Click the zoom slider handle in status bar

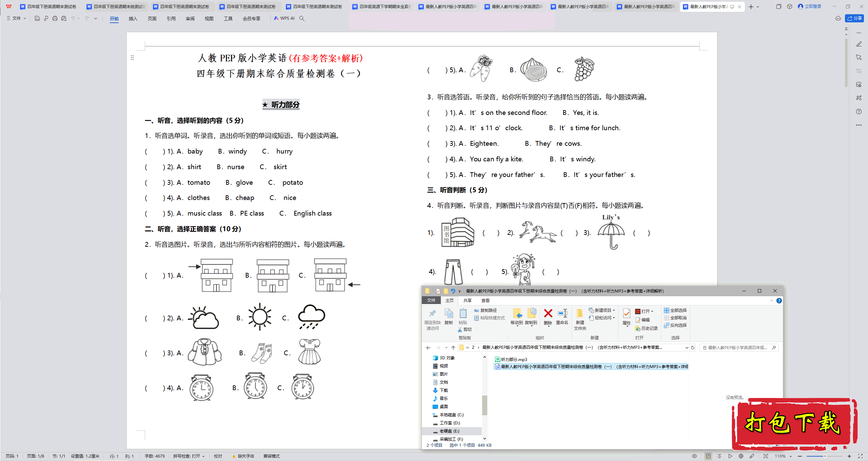click(825, 456)
